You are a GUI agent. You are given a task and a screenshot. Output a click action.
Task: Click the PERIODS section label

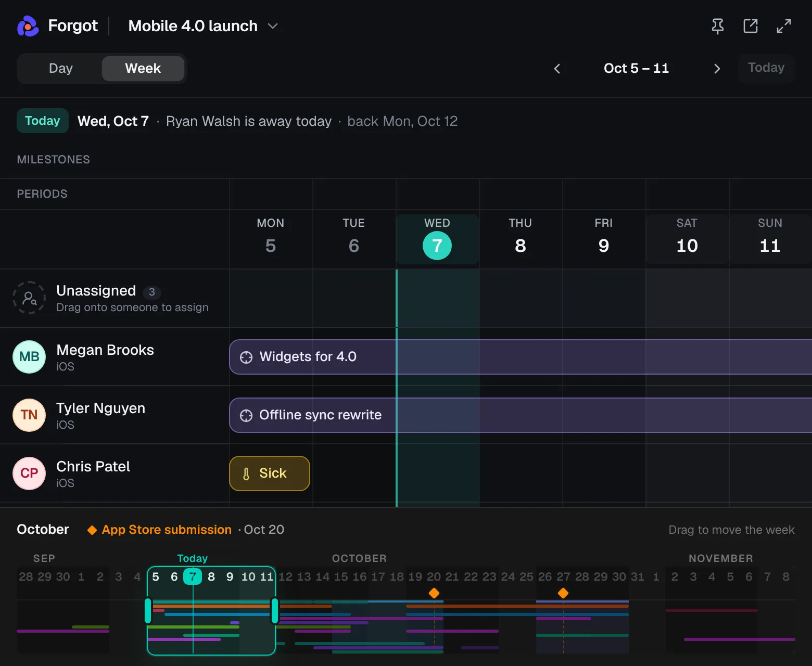pyautogui.click(x=42, y=194)
